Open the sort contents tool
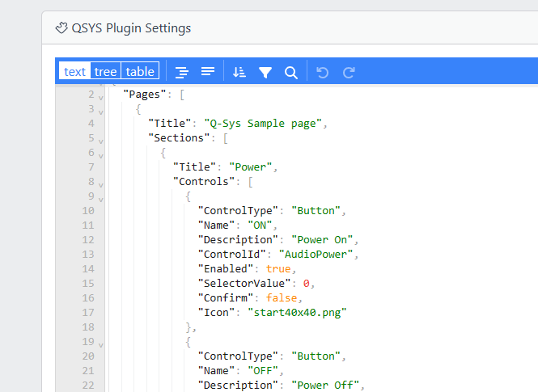538x392 pixels. click(x=239, y=72)
